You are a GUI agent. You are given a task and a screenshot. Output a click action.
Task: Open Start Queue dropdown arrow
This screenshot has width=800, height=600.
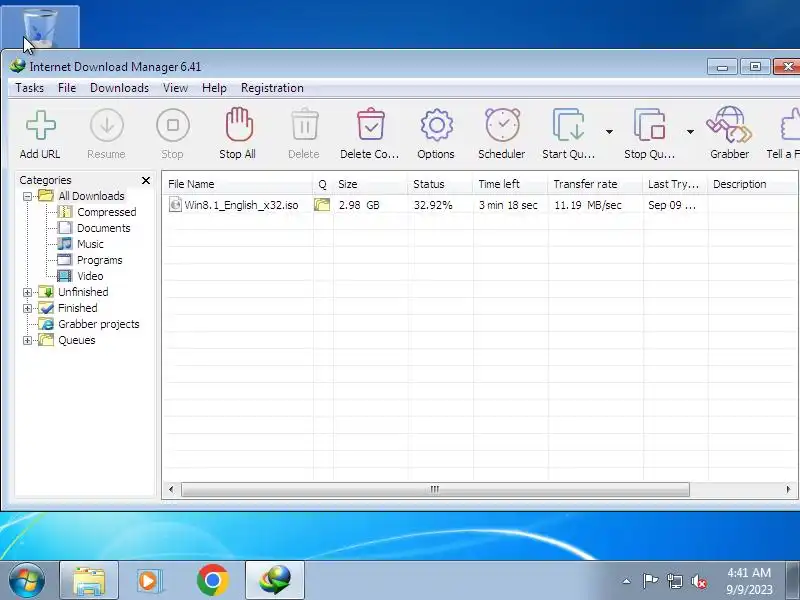click(x=609, y=132)
